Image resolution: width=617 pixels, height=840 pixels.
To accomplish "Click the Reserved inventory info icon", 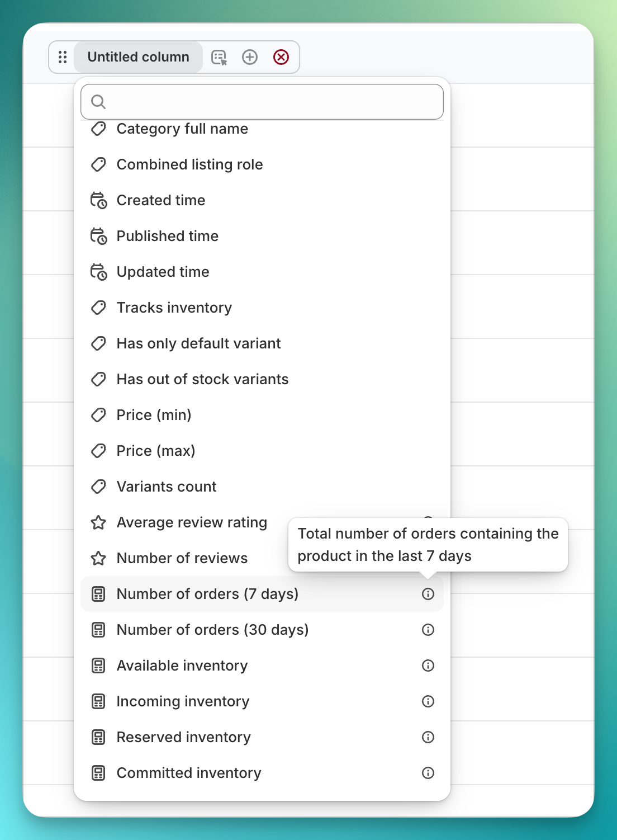I will pyautogui.click(x=428, y=737).
